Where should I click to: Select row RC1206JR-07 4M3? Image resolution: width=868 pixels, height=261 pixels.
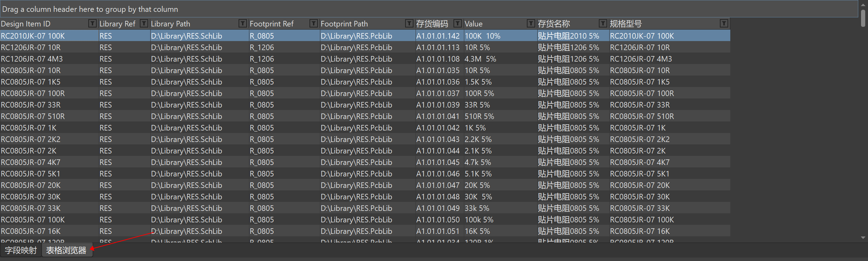32,59
